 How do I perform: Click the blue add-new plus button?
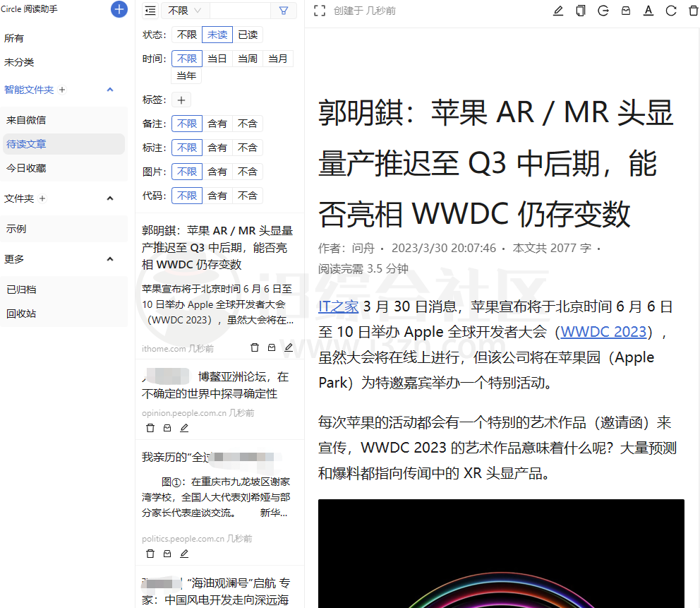click(x=119, y=9)
